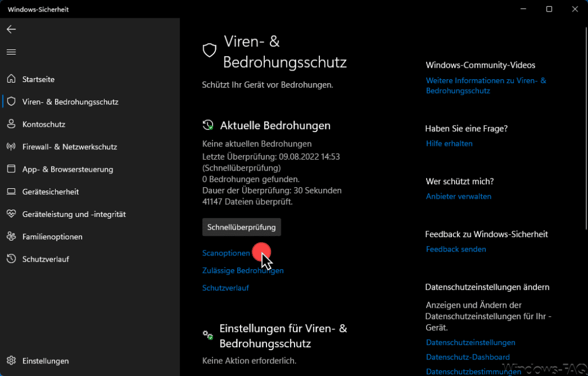This screenshot has width=588, height=376.
Task: Open the Scanoptionen link
Action: [226, 253]
